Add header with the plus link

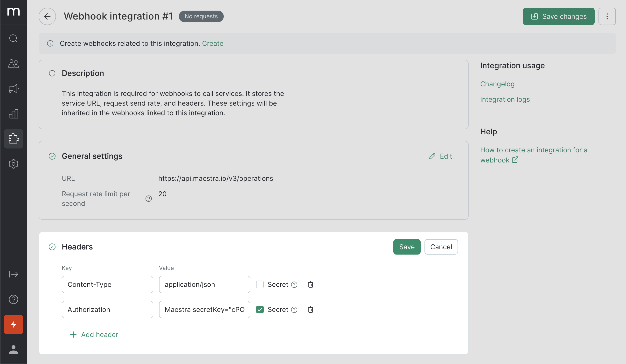pos(94,335)
